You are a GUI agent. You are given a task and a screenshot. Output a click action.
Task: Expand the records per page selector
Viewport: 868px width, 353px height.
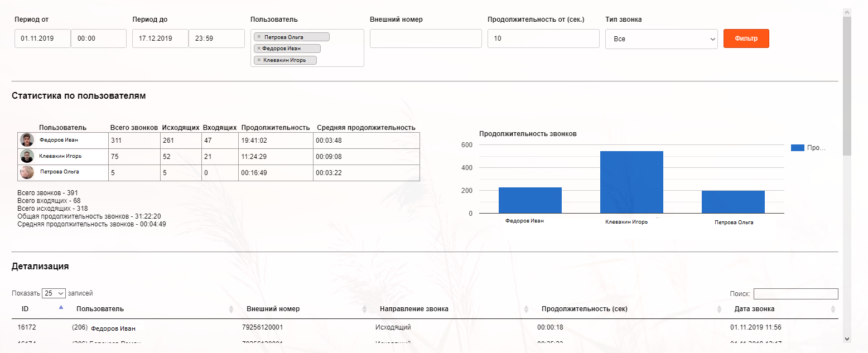54,293
